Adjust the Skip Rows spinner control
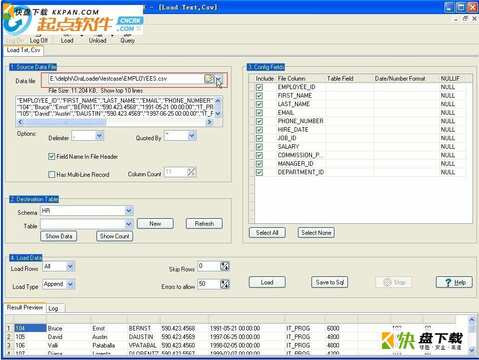 point(225,266)
